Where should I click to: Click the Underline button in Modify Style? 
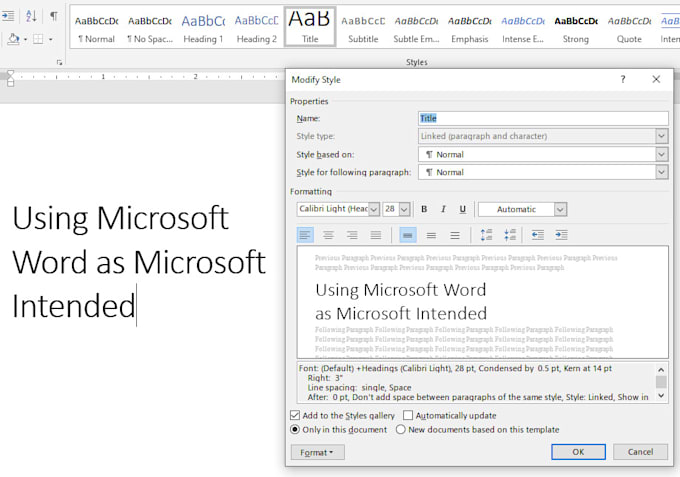tap(463, 209)
